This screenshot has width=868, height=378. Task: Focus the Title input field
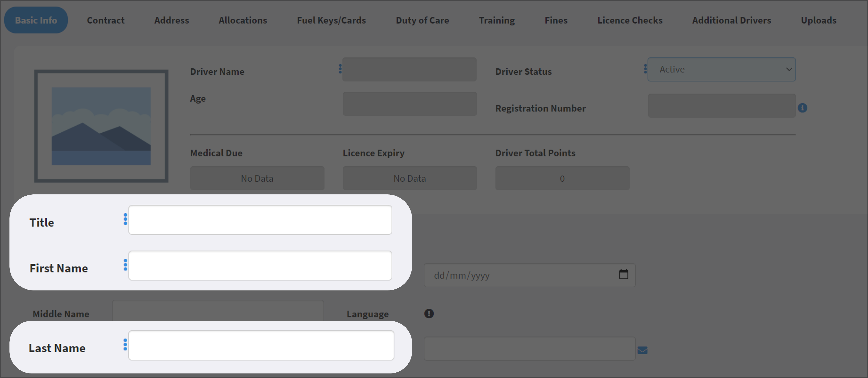260,220
